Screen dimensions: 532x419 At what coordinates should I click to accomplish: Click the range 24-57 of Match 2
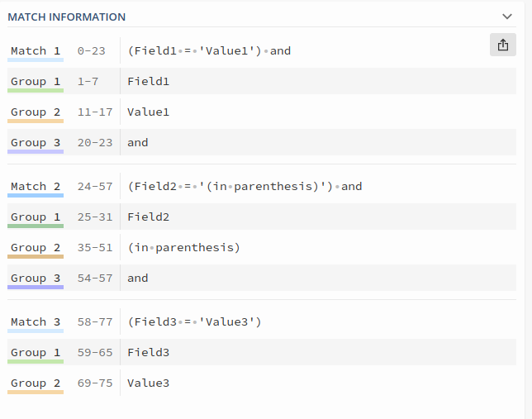(95, 187)
